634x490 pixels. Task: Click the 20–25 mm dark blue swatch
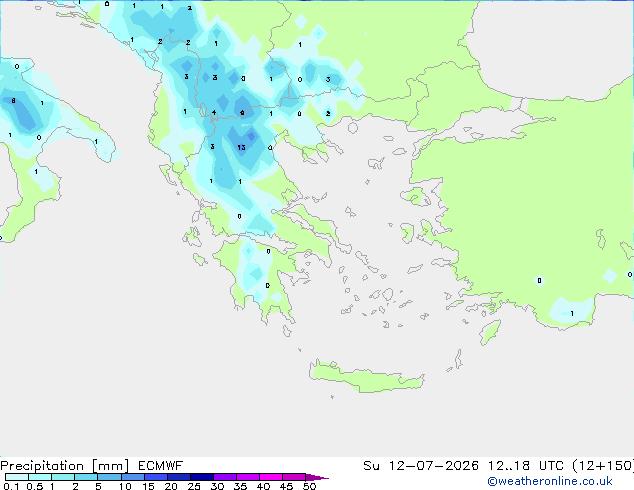point(179,477)
